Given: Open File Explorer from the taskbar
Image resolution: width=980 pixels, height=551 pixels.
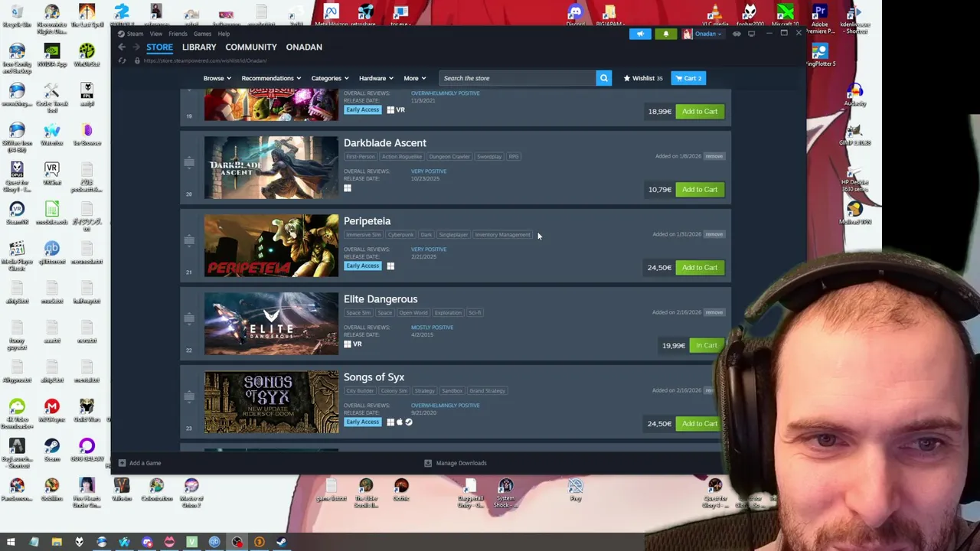Looking at the screenshot, I should [57, 542].
